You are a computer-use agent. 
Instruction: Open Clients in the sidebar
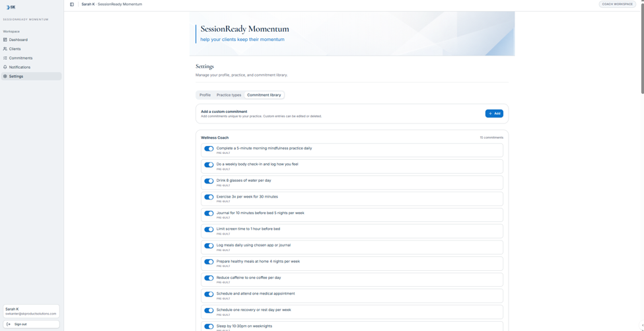tap(31, 49)
